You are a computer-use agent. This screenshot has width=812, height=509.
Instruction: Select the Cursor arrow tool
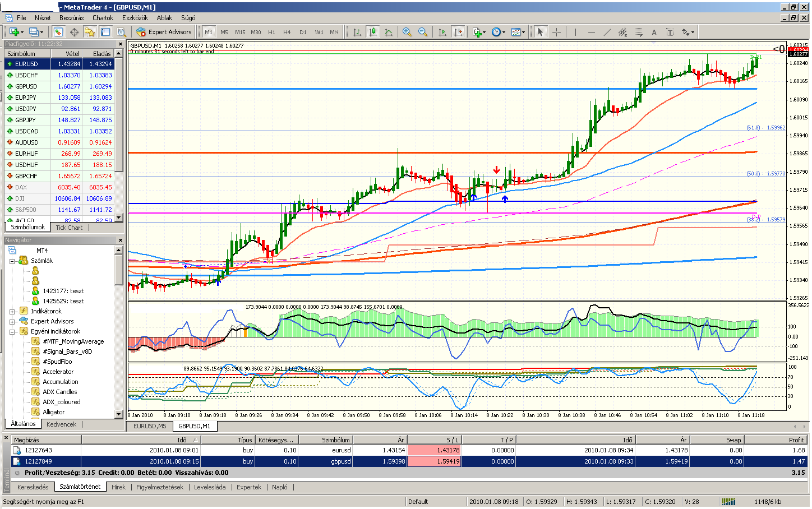541,32
